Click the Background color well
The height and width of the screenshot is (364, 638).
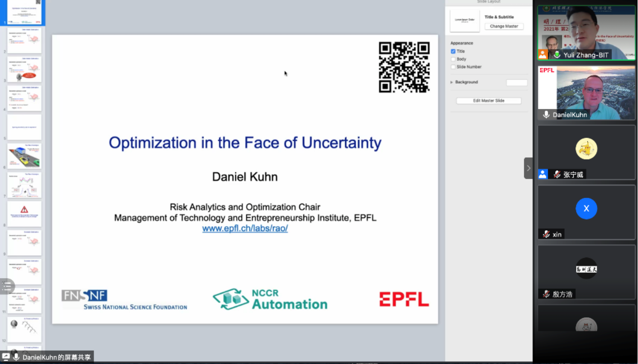pos(517,82)
